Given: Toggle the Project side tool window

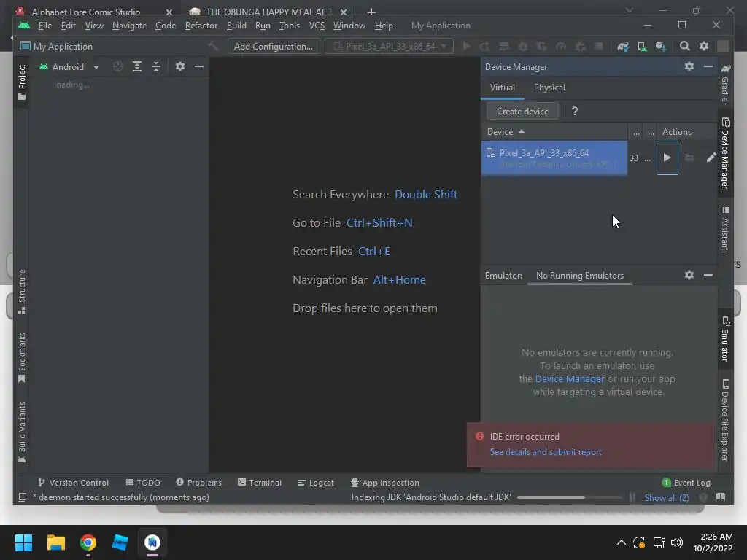Looking at the screenshot, I should 21,82.
